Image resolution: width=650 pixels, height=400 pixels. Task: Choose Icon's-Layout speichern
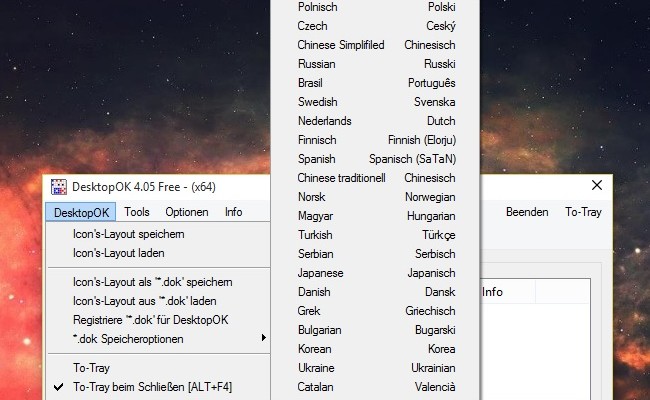[158, 234]
